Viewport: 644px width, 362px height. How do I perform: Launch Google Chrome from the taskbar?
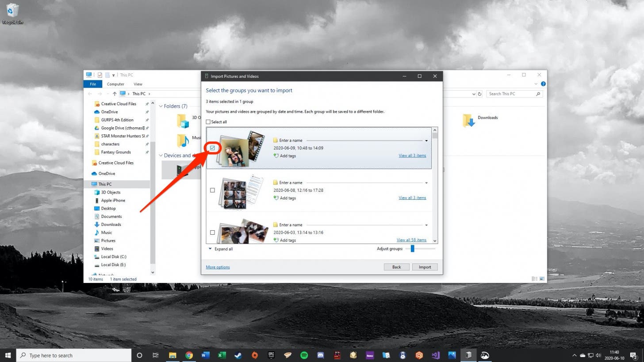pos(189,355)
